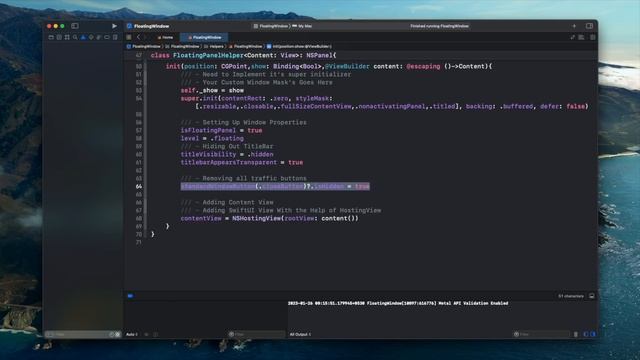Screen dimensions: 640x360
Task: Switch to the Home tab
Action: tap(166, 37)
